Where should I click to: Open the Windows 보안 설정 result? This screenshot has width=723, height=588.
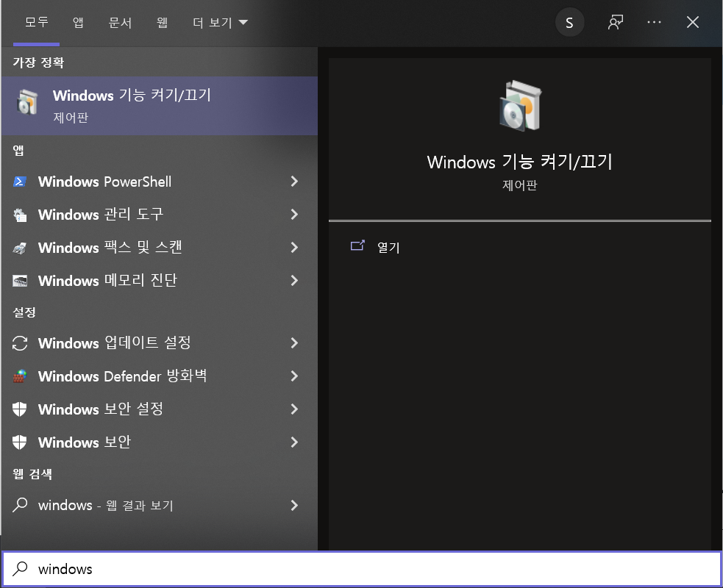pos(160,409)
